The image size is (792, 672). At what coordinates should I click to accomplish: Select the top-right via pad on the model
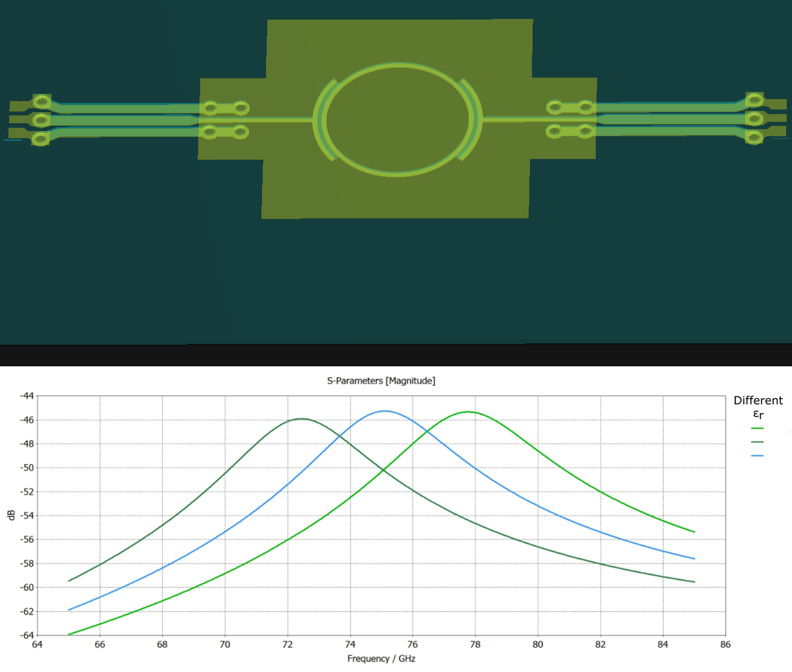pos(754,100)
